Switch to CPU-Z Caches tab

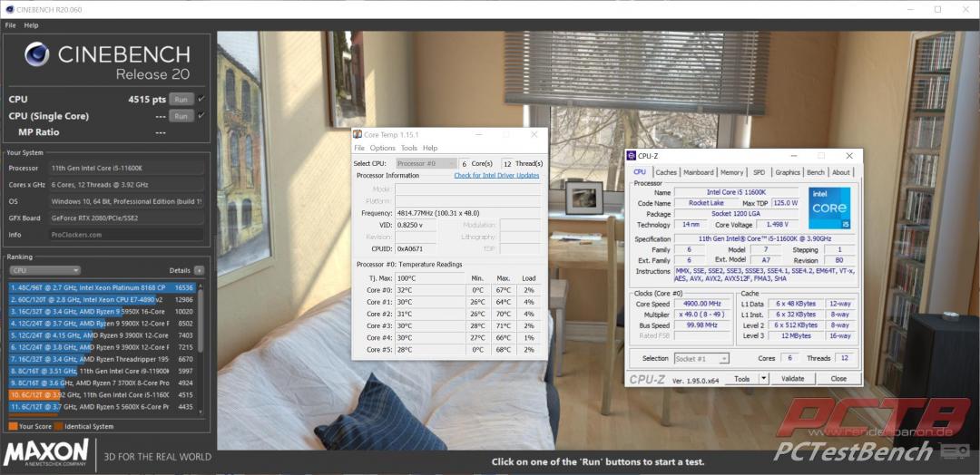(x=666, y=172)
